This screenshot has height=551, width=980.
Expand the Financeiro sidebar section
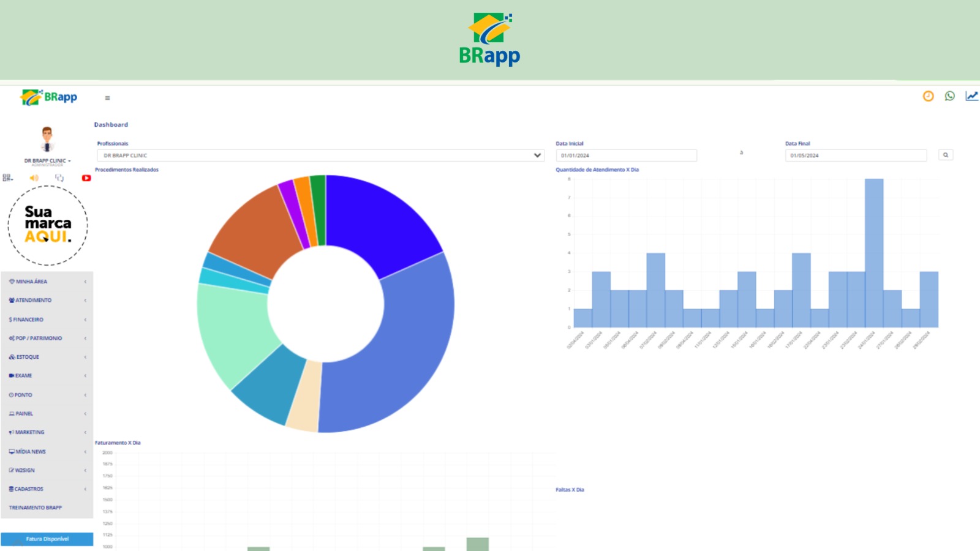click(x=47, y=320)
